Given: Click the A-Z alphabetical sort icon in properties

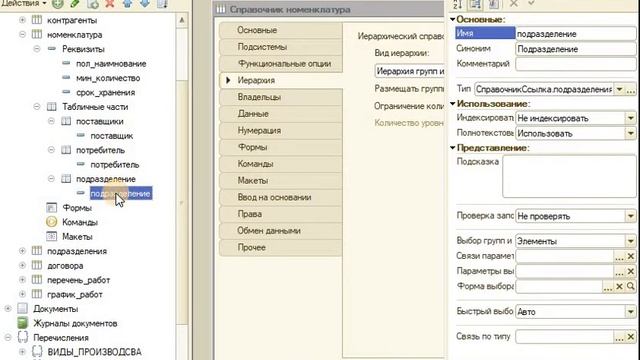Looking at the screenshot, I should tap(457, 4).
